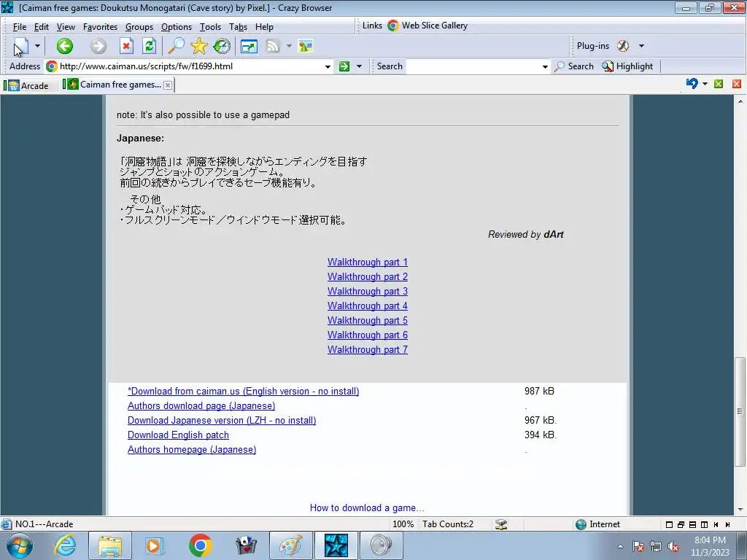
Task: Stop loading with red X page icon
Action: 125,46
